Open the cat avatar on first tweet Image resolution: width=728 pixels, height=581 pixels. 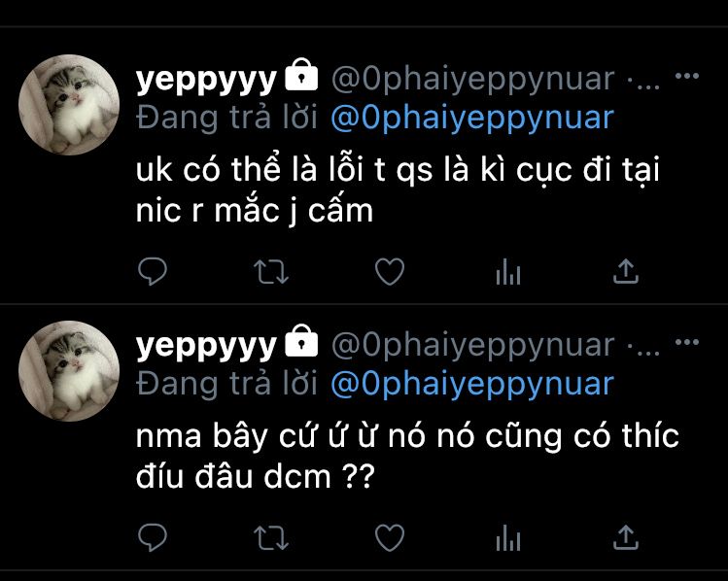[x=69, y=104]
